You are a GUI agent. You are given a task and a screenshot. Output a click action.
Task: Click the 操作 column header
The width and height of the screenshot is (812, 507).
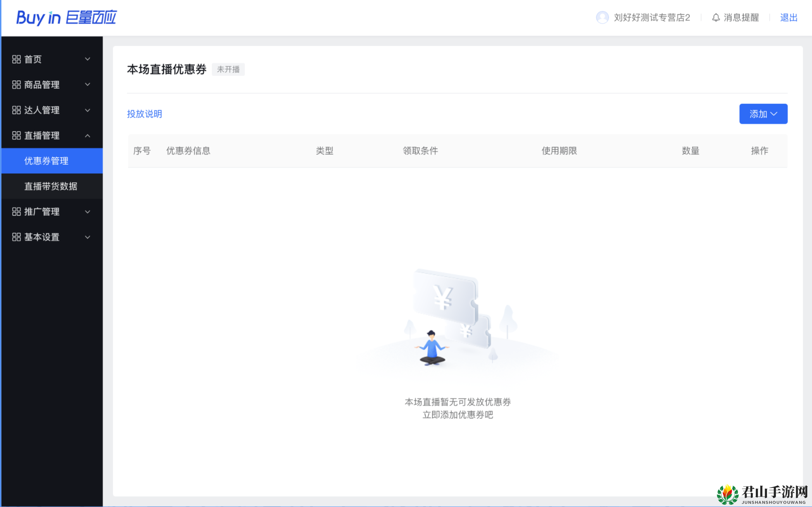tap(760, 151)
